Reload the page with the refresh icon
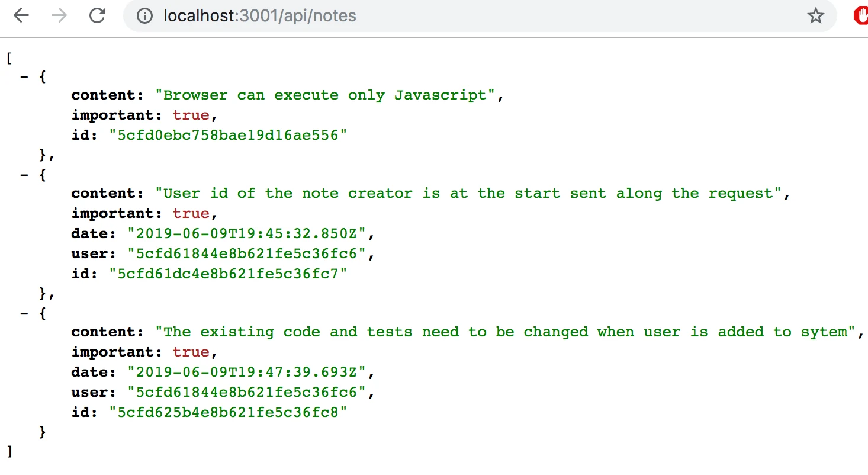 [97, 15]
